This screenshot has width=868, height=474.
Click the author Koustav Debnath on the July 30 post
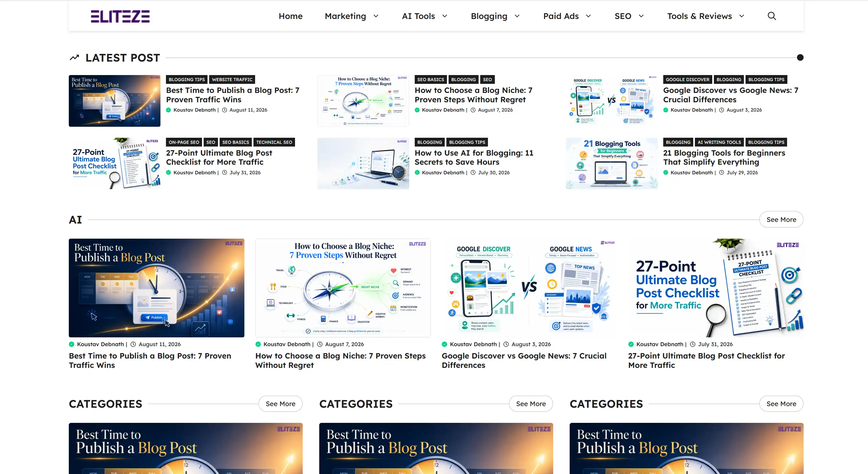(x=443, y=172)
